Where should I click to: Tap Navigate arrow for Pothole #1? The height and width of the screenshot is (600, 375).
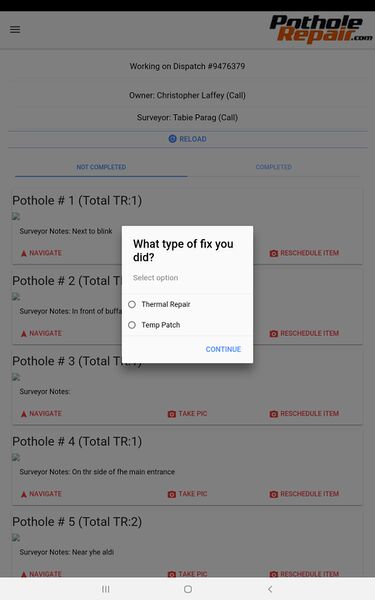[24, 253]
